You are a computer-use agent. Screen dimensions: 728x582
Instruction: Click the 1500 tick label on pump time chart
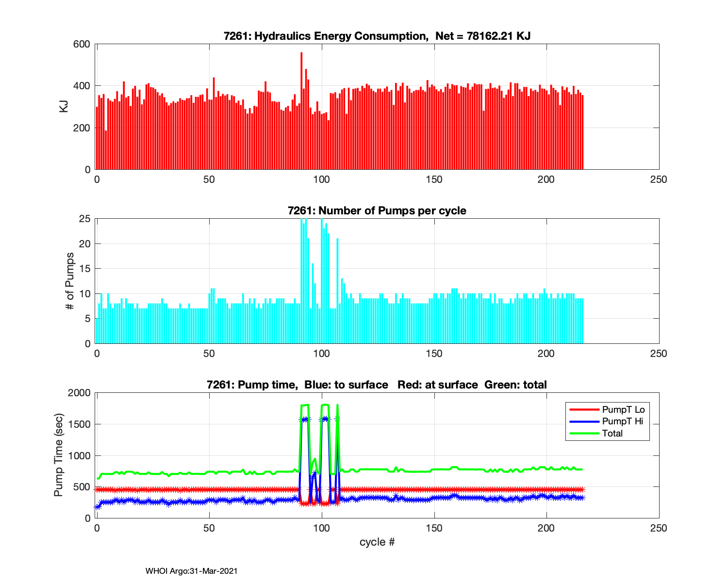point(79,424)
